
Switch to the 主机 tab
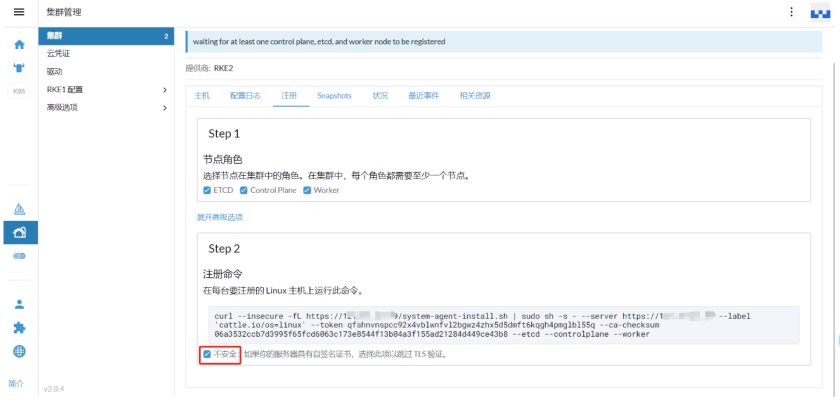coord(202,96)
